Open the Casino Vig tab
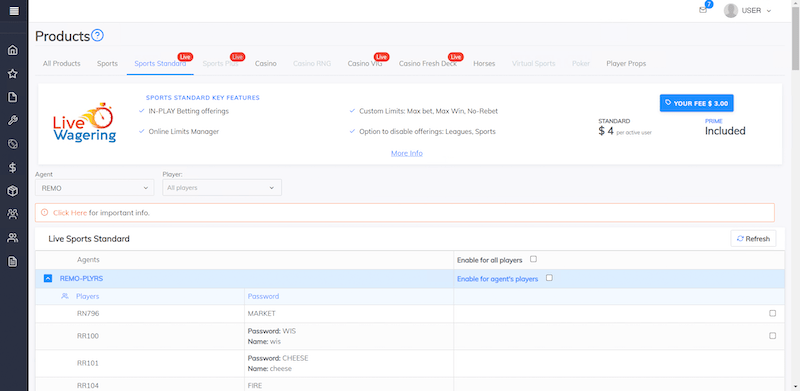 tap(365, 64)
